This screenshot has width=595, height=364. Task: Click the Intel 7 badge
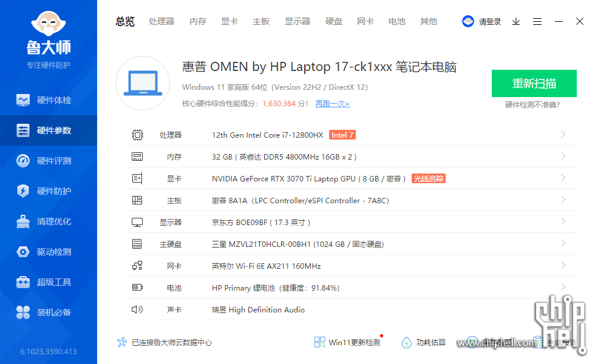(x=342, y=135)
